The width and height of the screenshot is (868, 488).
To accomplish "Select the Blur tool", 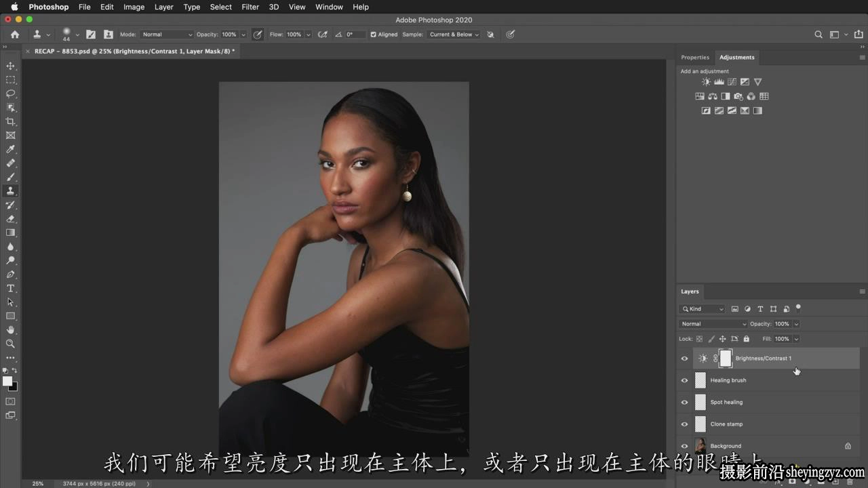I will click(x=10, y=247).
